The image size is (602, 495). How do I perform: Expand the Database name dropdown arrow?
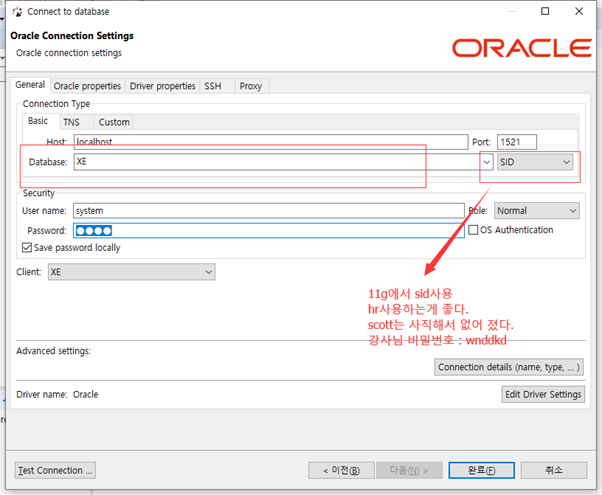tap(487, 162)
